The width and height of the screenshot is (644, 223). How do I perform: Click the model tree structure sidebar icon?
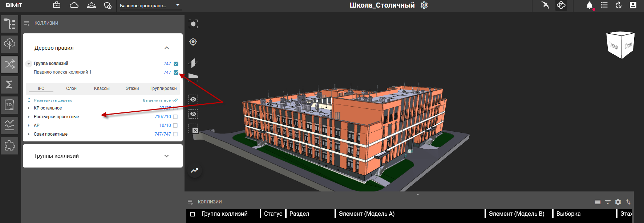9,24
